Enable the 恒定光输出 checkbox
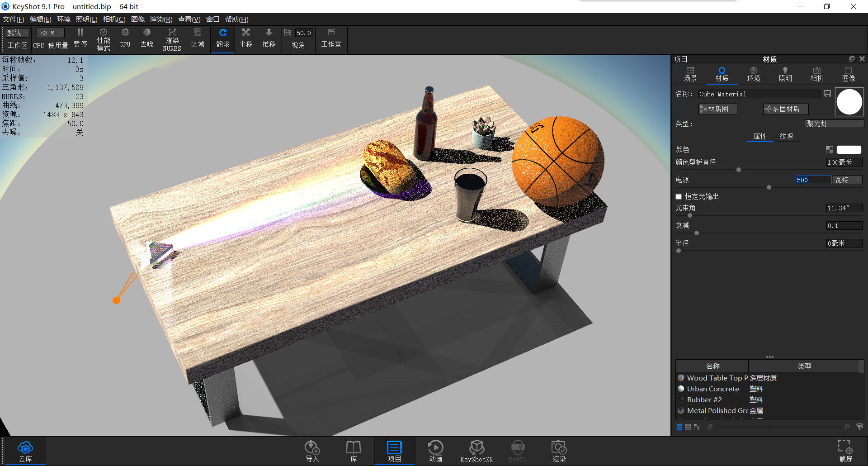This screenshot has height=466, width=868. click(679, 196)
